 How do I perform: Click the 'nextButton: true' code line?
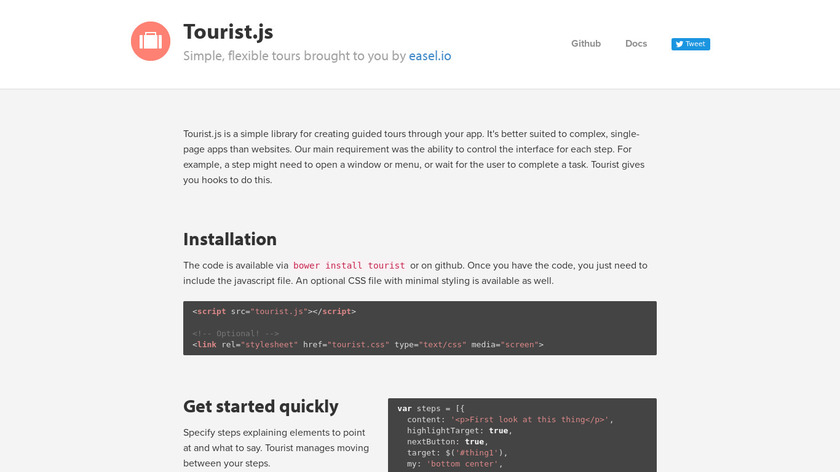click(x=447, y=442)
